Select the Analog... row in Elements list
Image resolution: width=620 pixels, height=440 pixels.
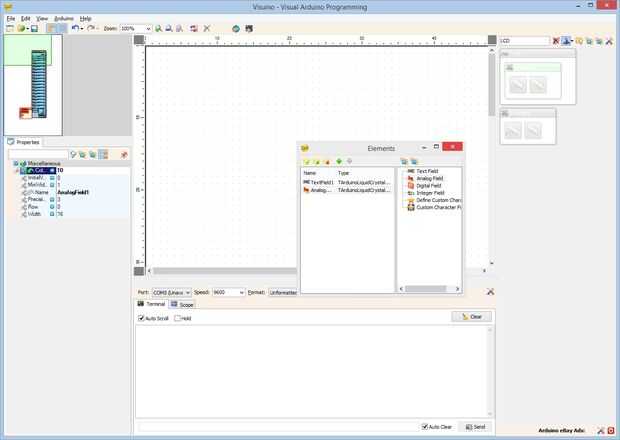347,190
